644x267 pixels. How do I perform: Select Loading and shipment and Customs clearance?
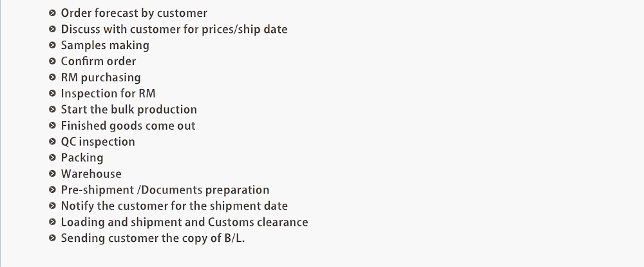[184, 222]
